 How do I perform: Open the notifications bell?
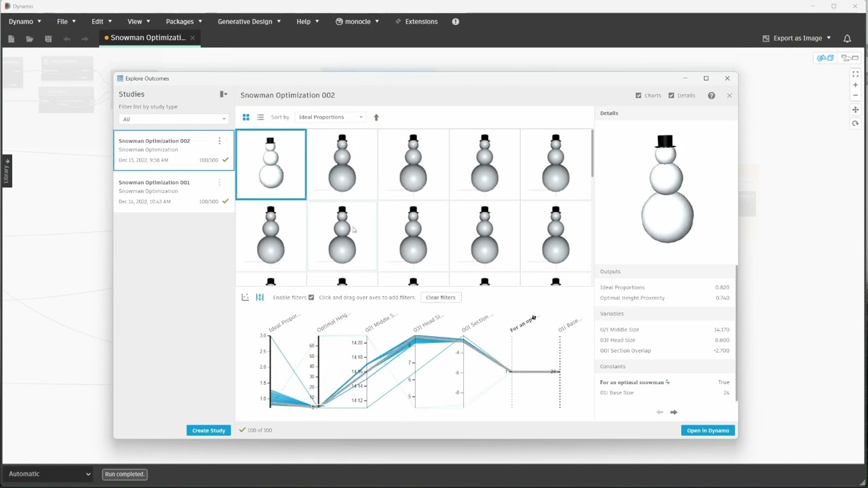[x=847, y=39]
